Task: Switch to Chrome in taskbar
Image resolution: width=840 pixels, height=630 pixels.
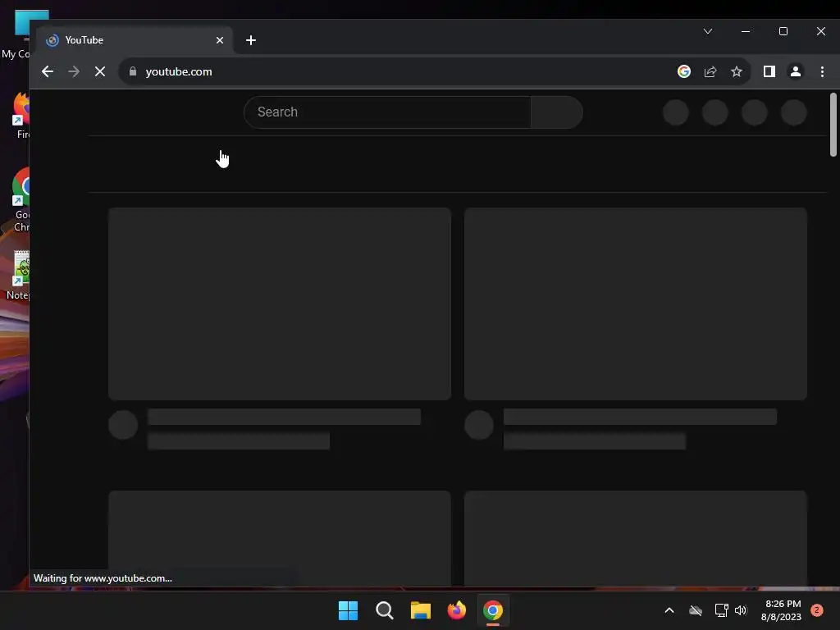Action: (493, 610)
